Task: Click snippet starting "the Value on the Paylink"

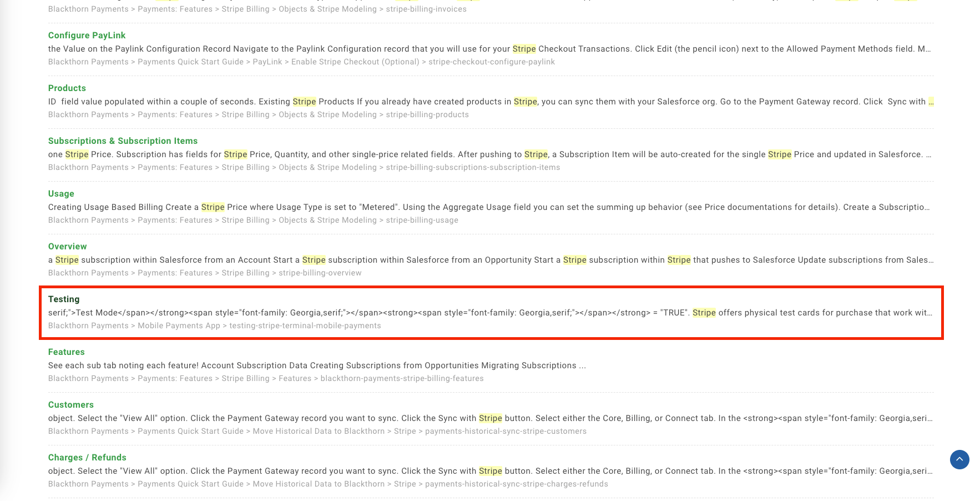Action: (x=490, y=49)
